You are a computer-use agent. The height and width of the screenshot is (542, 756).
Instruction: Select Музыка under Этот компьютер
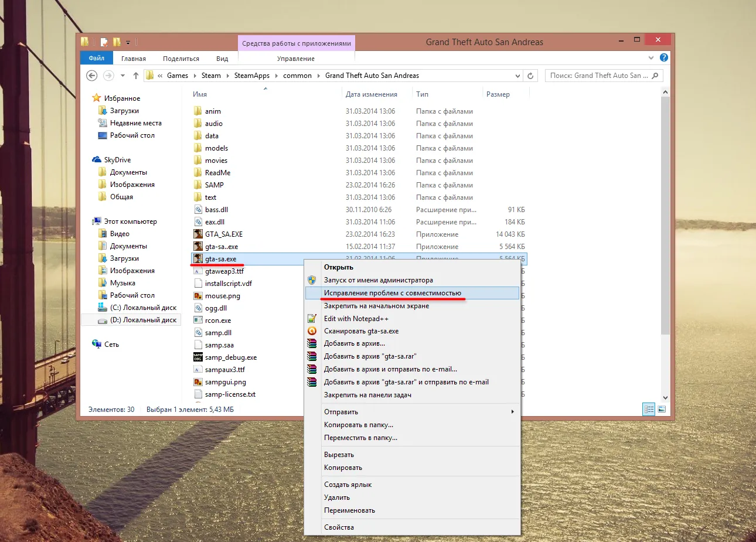122,283
